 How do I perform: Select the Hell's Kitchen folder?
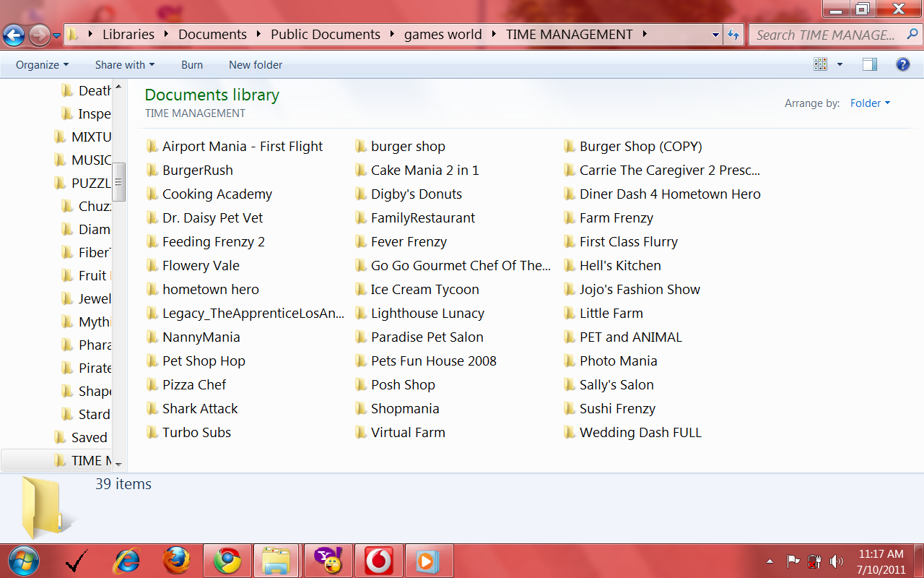(x=612, y=266)
